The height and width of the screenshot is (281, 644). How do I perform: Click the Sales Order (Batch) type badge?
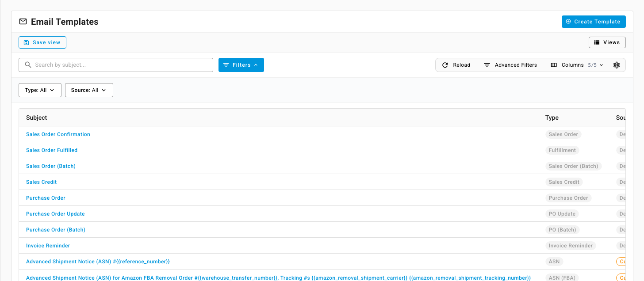[573, 166]
